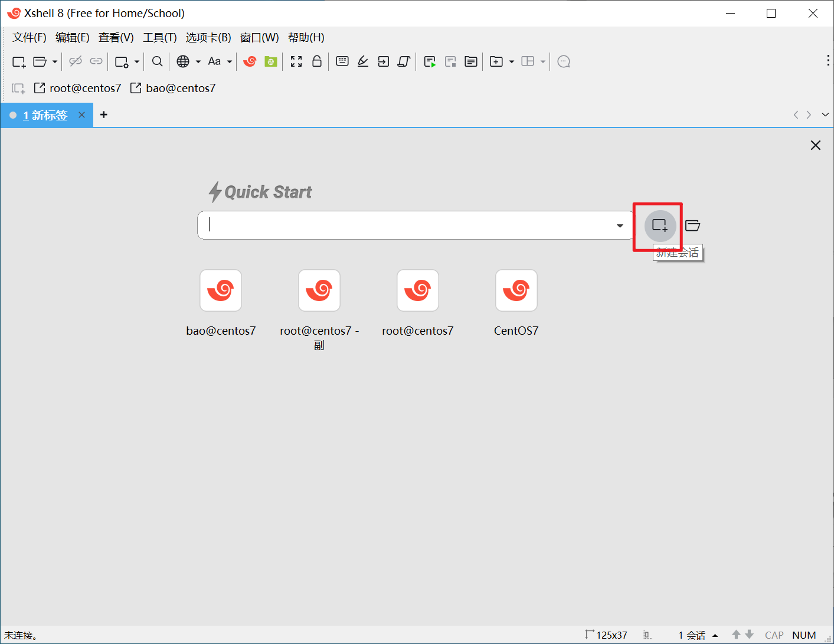The height and width of the screenshot is (644, 834).
Task: Click the run script green play icon
Action: point(430,61)
